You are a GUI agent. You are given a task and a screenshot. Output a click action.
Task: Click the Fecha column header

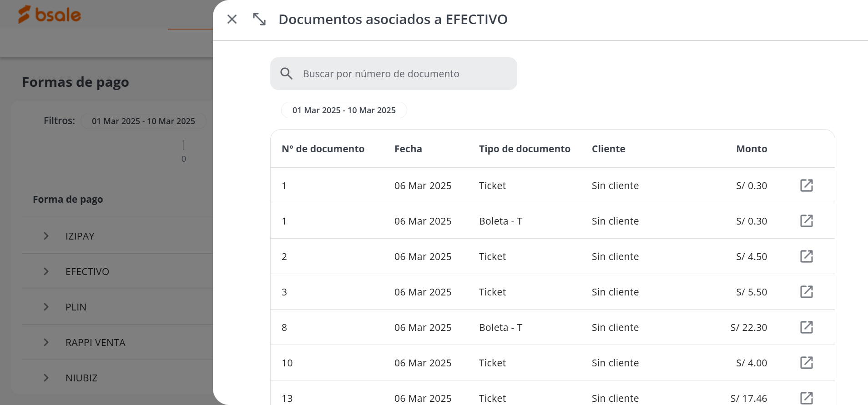tap(408, 149)
